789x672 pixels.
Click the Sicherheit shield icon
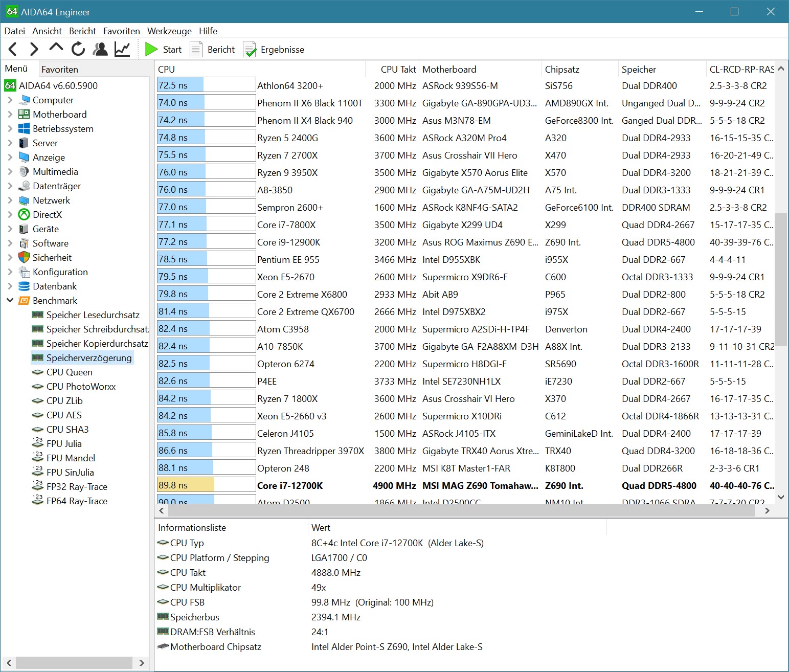tap(24, 258)
